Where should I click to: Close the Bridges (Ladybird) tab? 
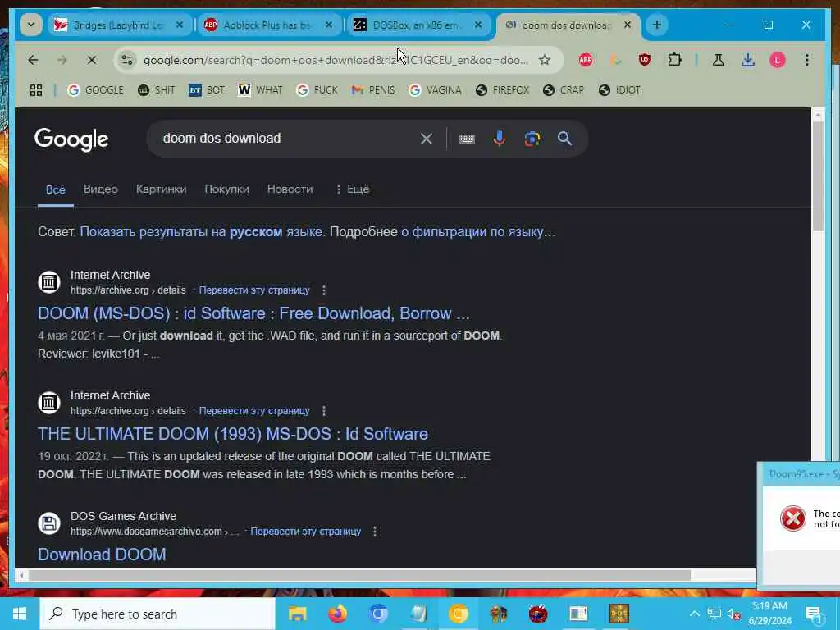point(180,25)
